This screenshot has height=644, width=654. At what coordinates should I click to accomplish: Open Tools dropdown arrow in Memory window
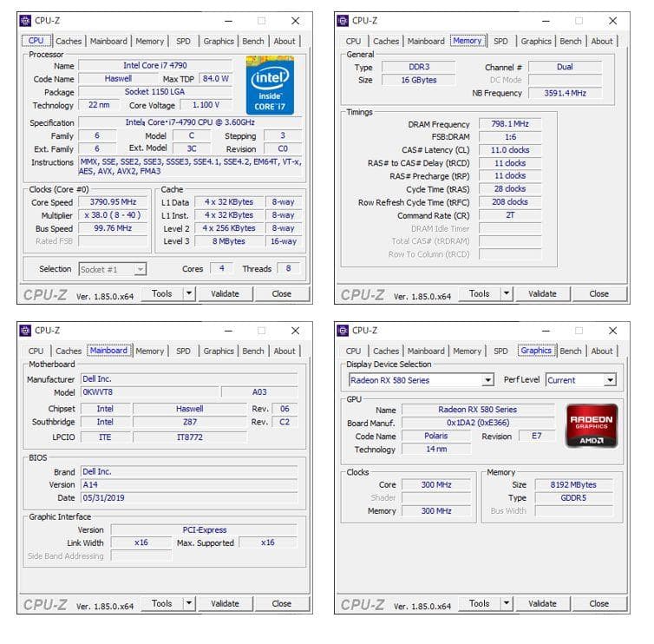tap(507, 293)
